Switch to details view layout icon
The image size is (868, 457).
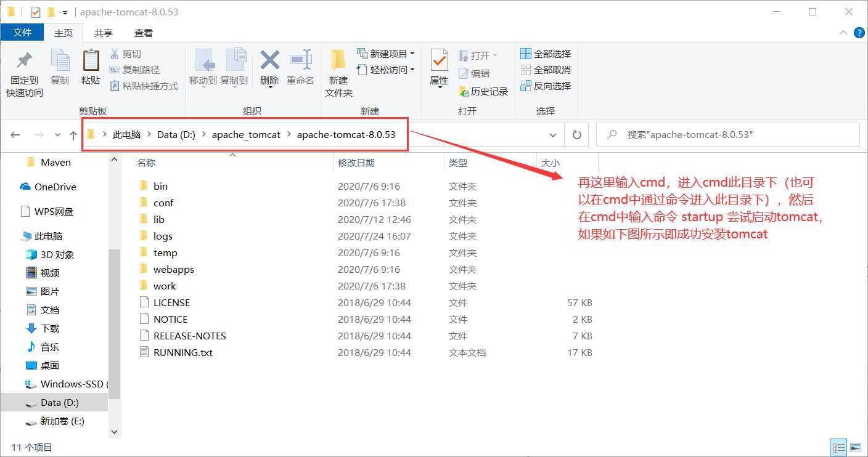coord(839,447)
